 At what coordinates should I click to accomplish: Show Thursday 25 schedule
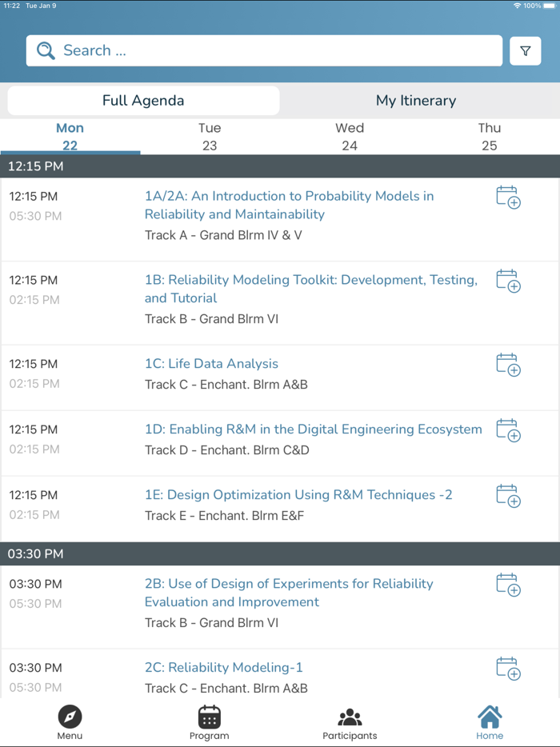point(490,137)
